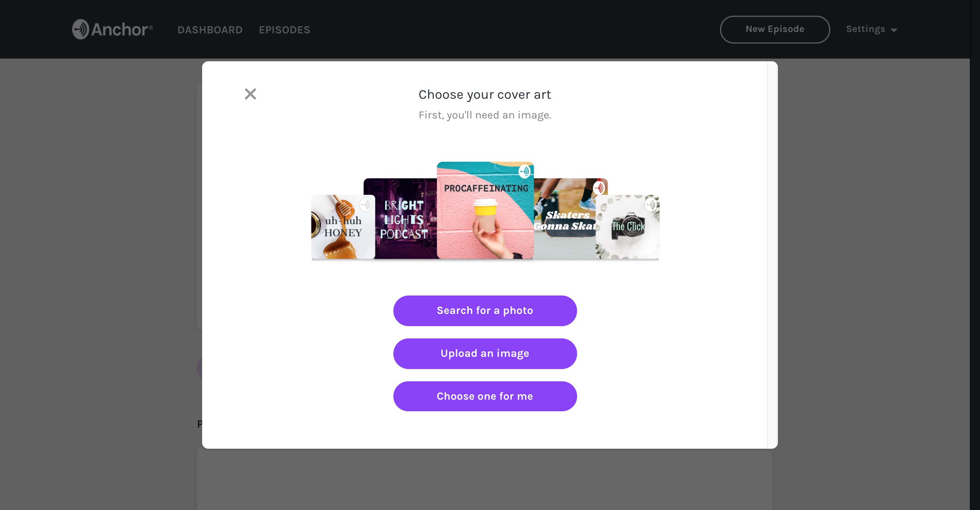The width and height of the screenshot is (980, 510).
Task: Click the DASHBOARD navigation icon
Action: click(210, 29)
